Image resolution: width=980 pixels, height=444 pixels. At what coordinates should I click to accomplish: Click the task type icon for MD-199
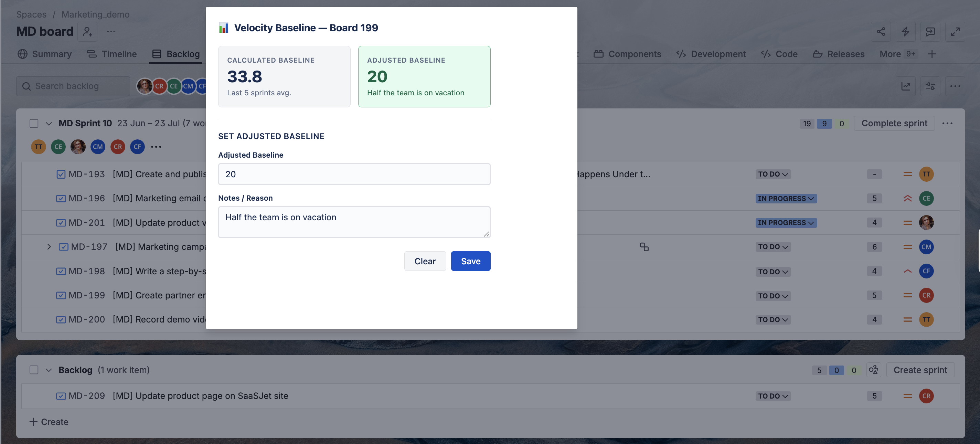pyautogui.click(x=61, y=296)
